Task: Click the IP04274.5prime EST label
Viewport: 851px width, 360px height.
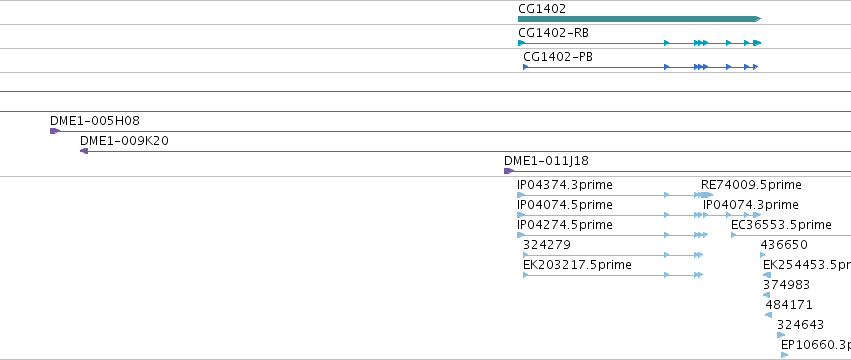Action: (565, 225)
